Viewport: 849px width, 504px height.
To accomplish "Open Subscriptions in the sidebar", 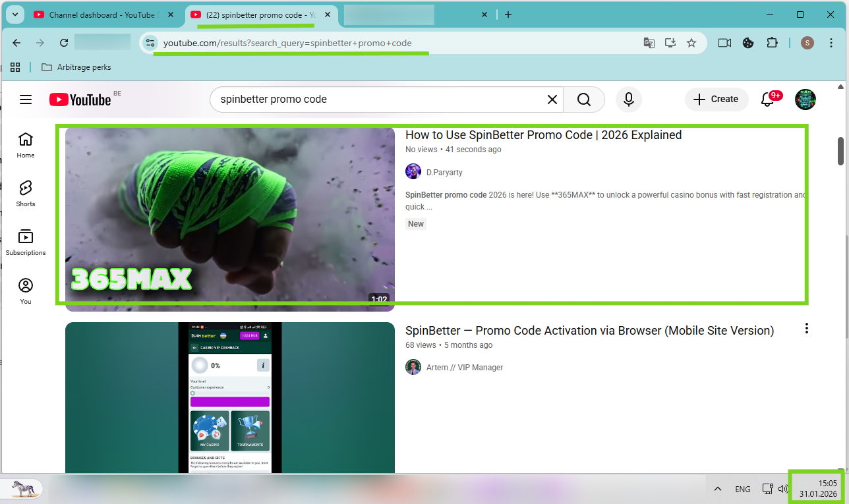I will [26, 242].
